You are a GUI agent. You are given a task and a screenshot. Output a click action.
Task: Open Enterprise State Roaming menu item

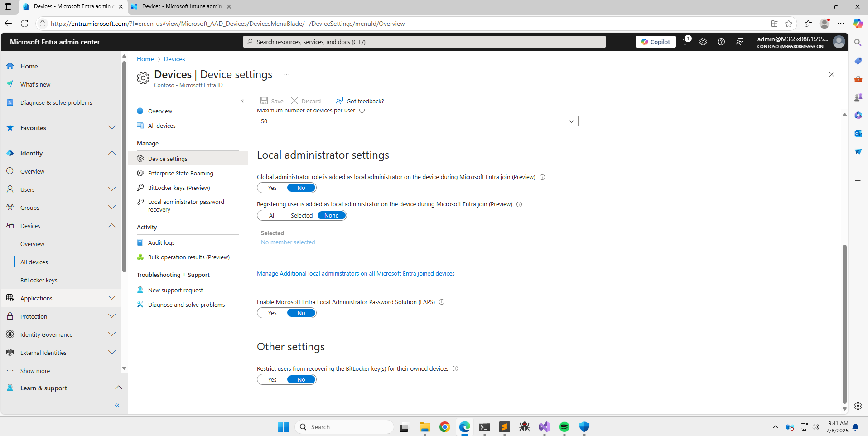pyautogui.click(x=180, y=173)
